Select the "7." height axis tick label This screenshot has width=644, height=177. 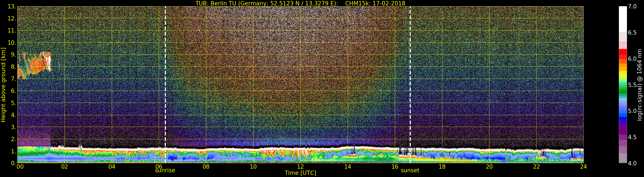(14, 79)
